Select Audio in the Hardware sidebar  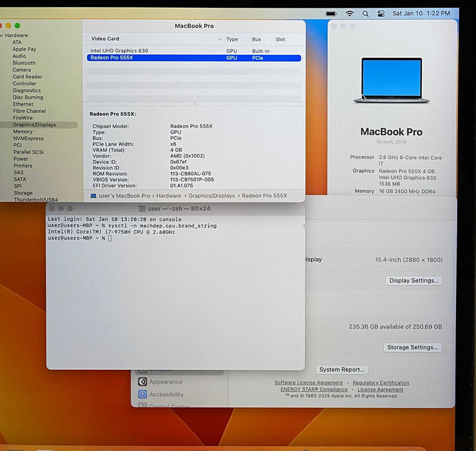pos(19,56)
